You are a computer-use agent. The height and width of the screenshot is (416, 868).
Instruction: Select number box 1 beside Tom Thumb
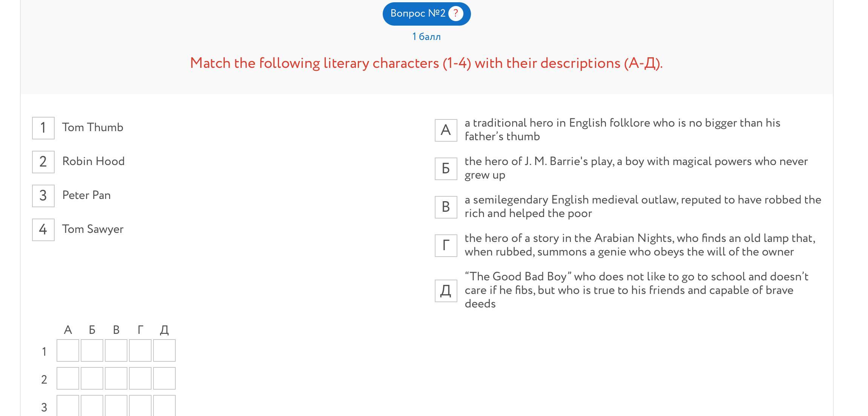(x=43, y=128)
